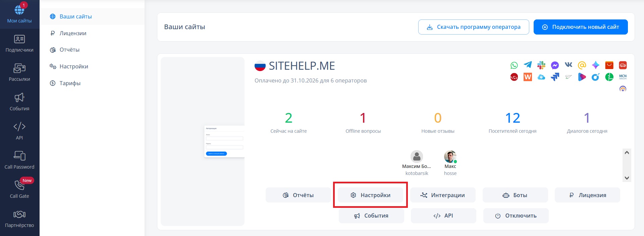Open Отчёты in the side menu
644x236 pixels.
point(69,50)
